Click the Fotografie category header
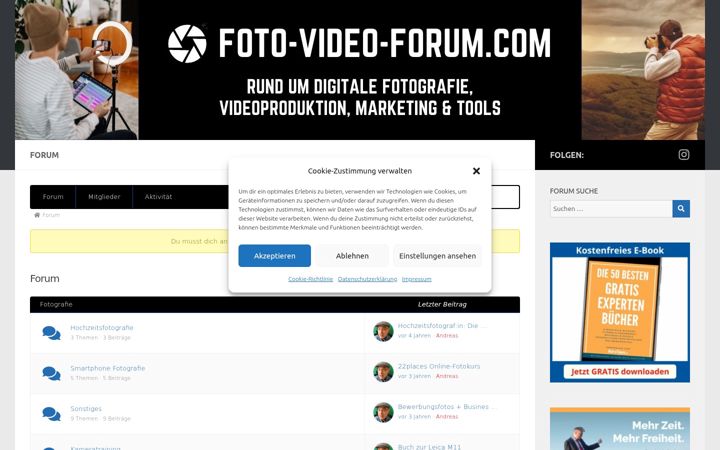Screen dimensions: 720x450 56,304
